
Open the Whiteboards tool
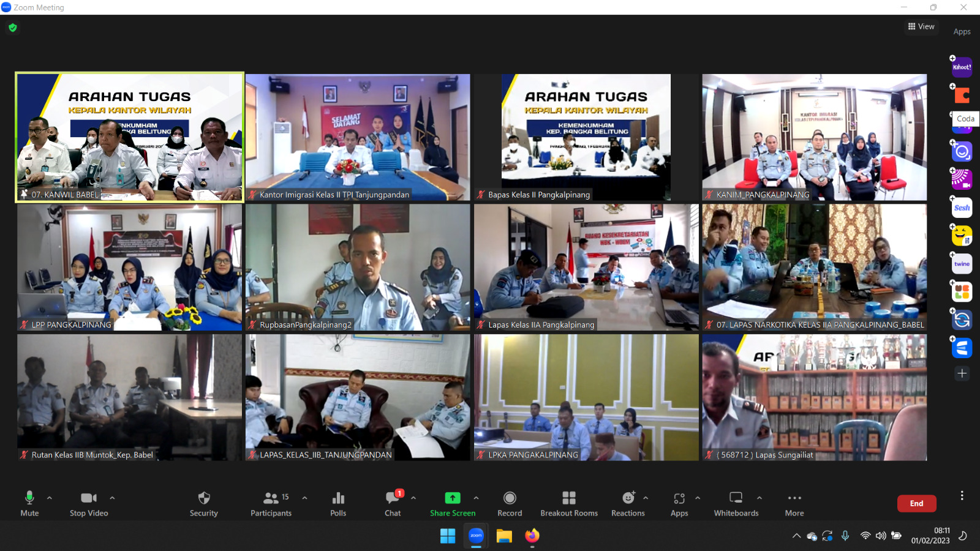click(x=736, y=503)
